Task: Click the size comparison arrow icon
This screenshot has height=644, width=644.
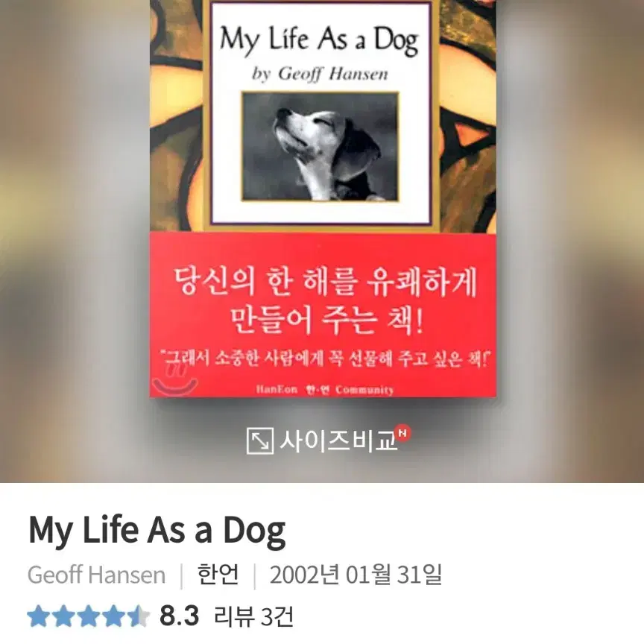Action: pyautogui.click(x=259, y=441)
